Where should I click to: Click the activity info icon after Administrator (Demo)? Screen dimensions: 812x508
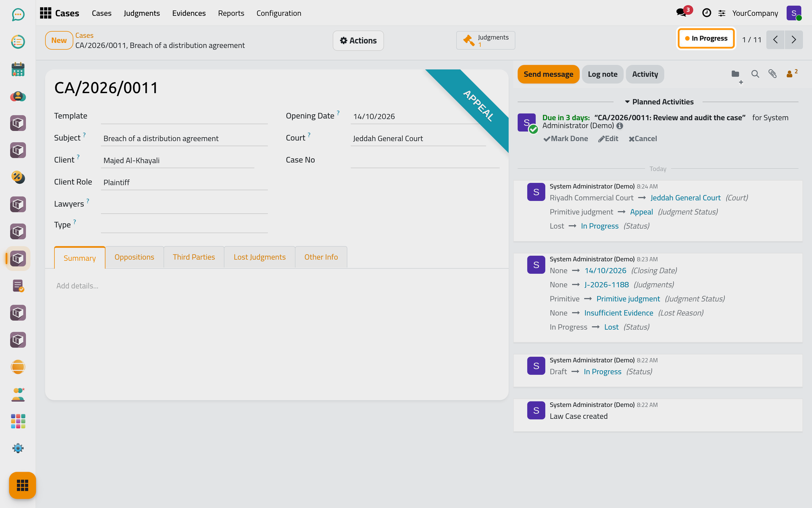tap(620, 126)
